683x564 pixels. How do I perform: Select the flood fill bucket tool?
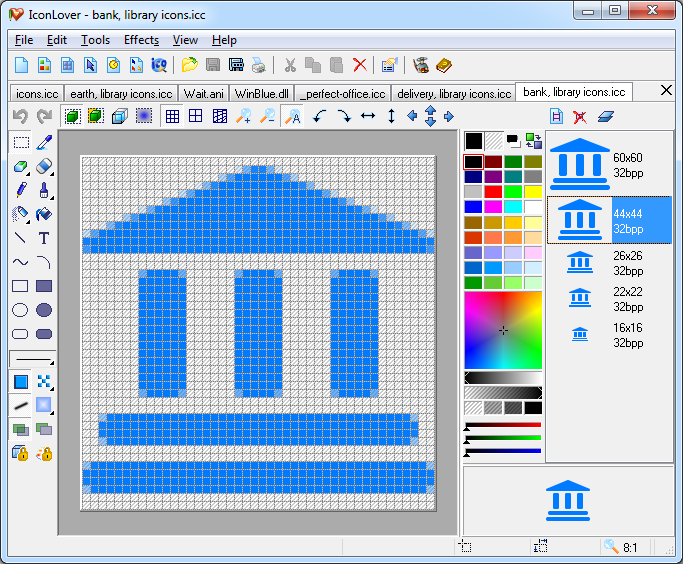point(44,214)
